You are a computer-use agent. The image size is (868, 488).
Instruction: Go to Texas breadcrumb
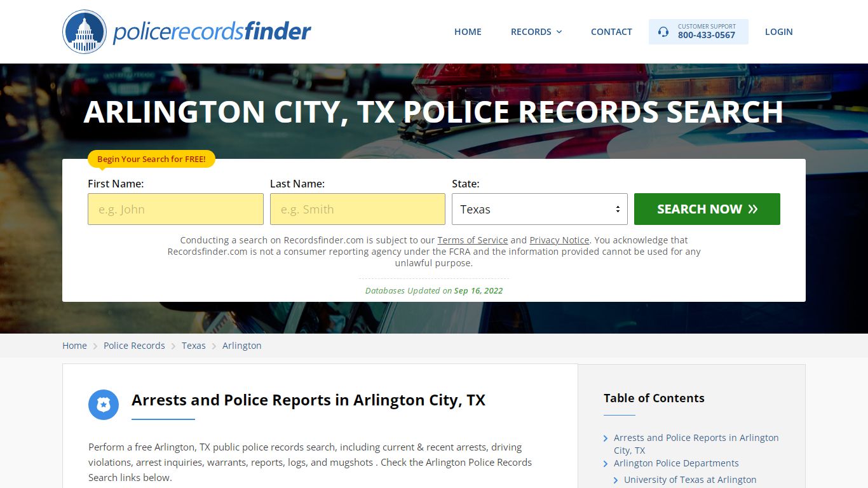[x=194, y=346]
